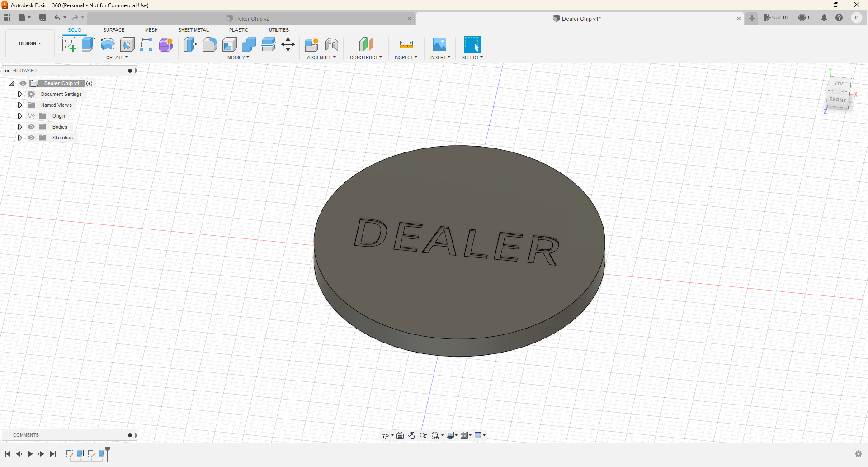Expand the Document Settings node

(20, 94)
